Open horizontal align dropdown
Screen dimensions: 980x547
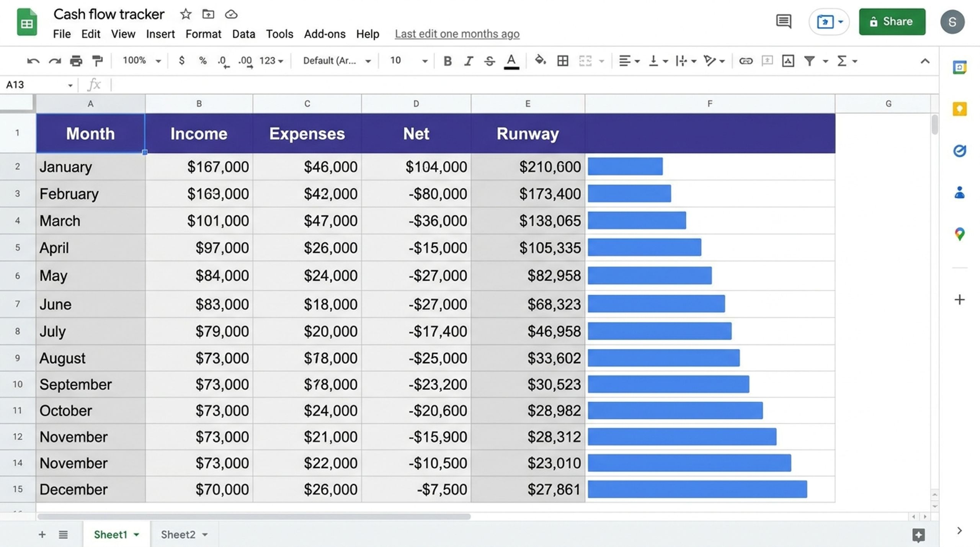[629, 61]
